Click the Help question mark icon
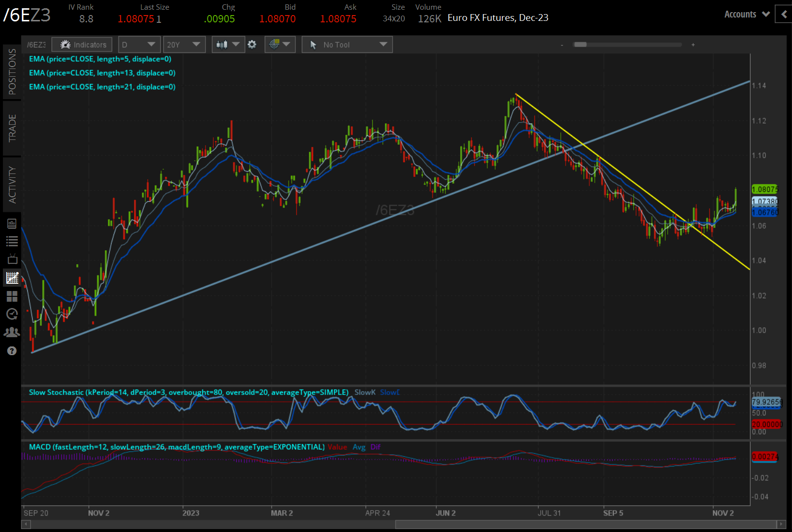The width and height of the screenshot is (792, 532). click(12, 351)
